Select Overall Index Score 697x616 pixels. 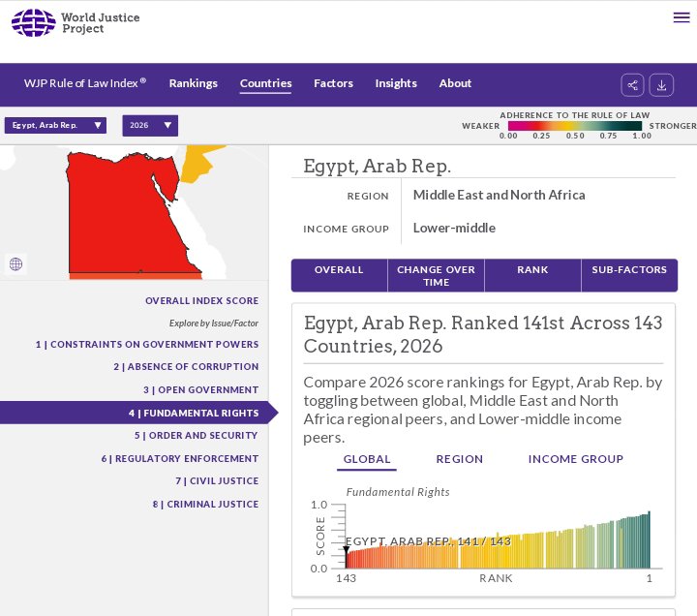click(201, 300)
